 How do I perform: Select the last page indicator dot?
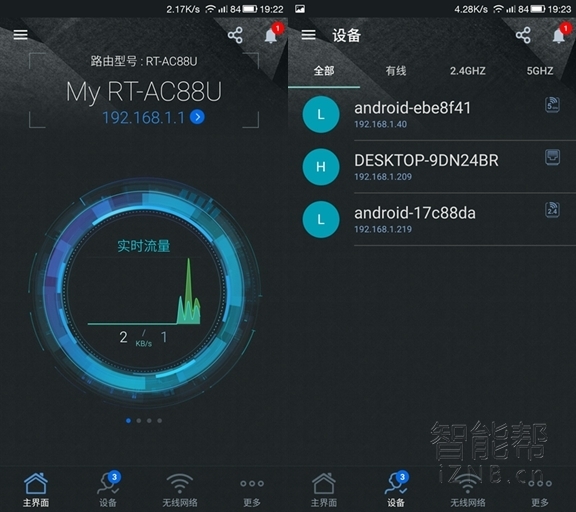point(159,421)
